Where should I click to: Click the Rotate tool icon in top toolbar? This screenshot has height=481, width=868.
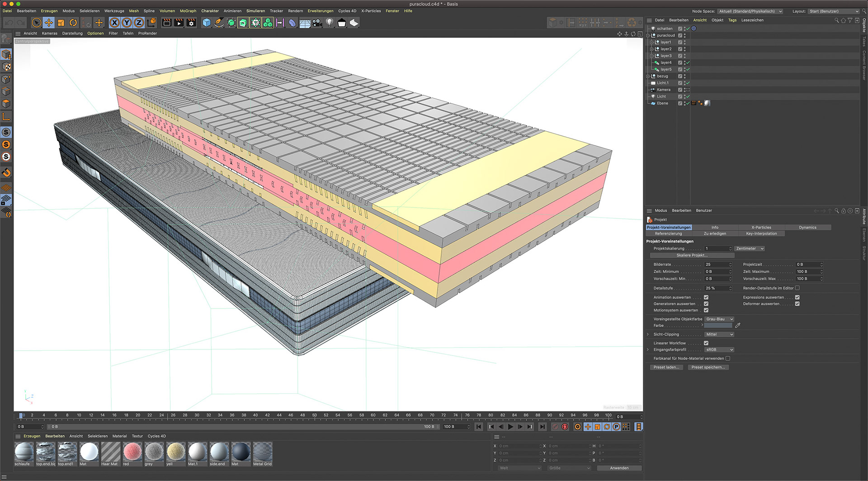[x=73, y=23]
